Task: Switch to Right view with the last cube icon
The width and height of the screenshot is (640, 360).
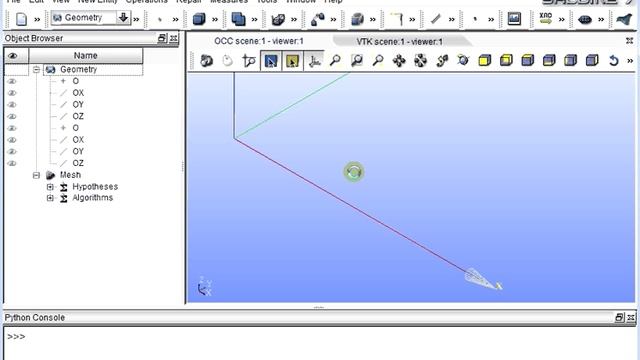Action: [x=592, y=61]
